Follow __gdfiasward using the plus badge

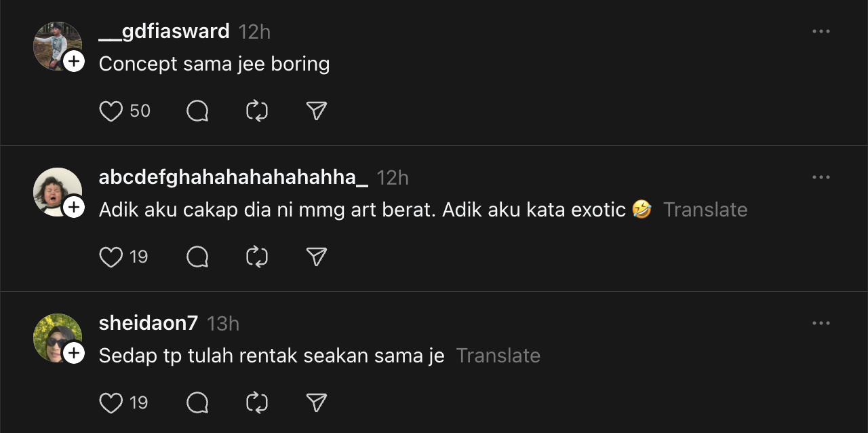(x=74, y=62)
